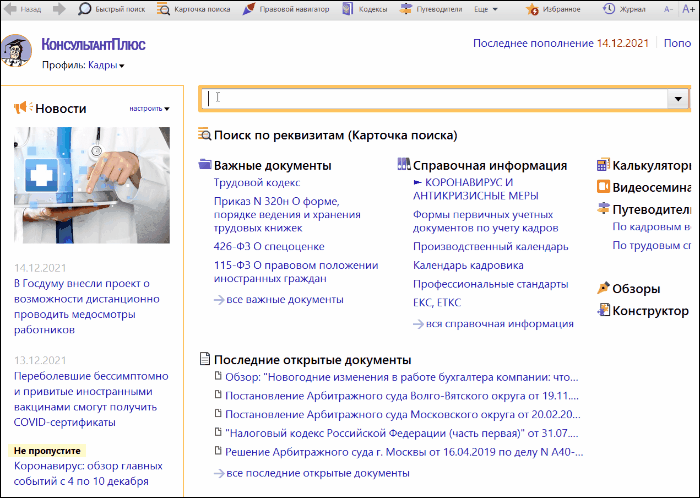This screenshot has width=700, height=498.
Task: Open Правовой навигатор in the toolbar
Action: pos(286,9)
